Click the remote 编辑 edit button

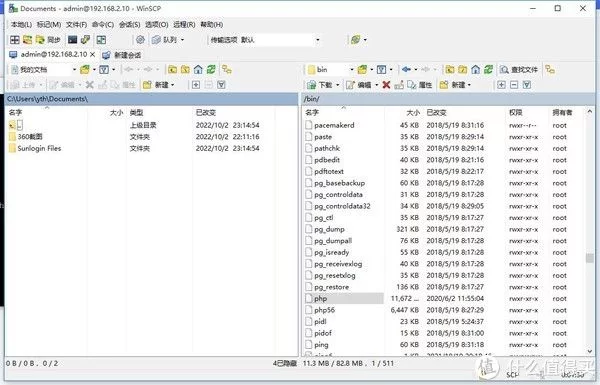tap(359, 85)
